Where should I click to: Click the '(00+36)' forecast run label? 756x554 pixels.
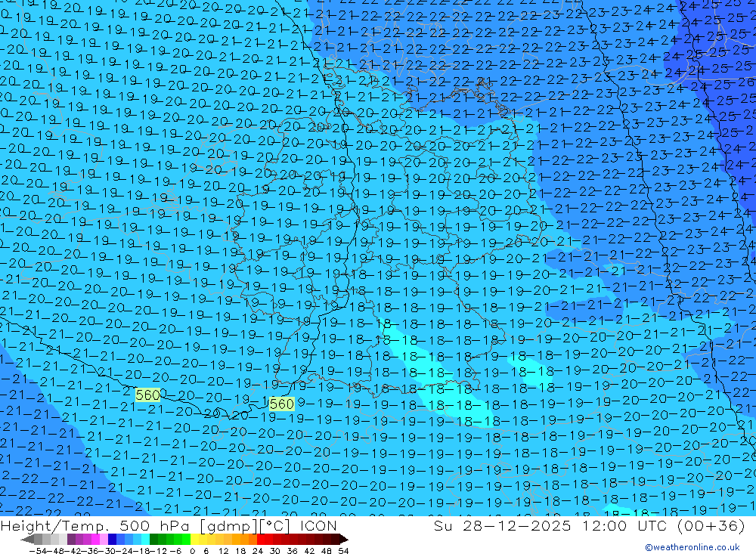click(711, 525)
